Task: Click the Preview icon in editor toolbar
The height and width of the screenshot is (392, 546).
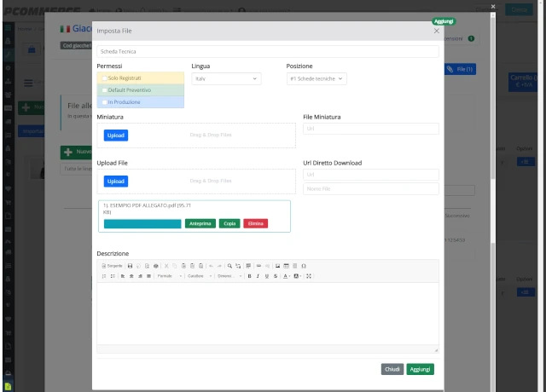Action: pyautogui.click(x=147, y=266)
